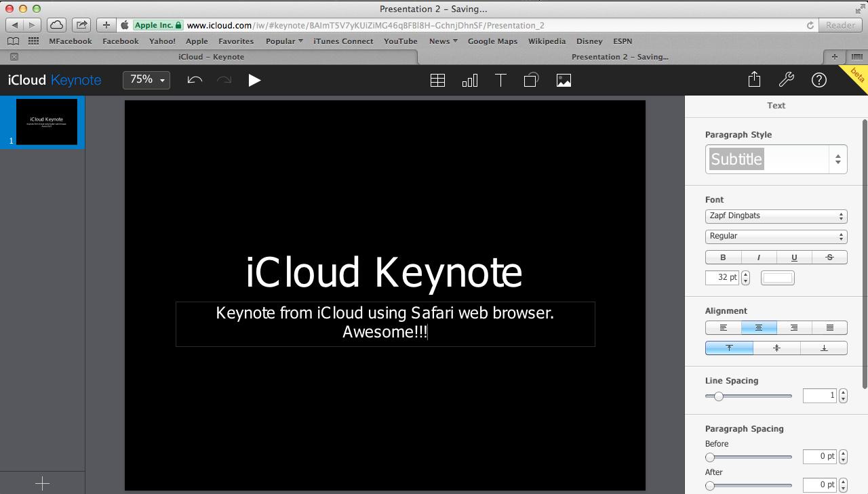The width and height of the screenshot is (868, 494).
Task: Click the Before spacing stepper
Action: (x=843, y=456)
